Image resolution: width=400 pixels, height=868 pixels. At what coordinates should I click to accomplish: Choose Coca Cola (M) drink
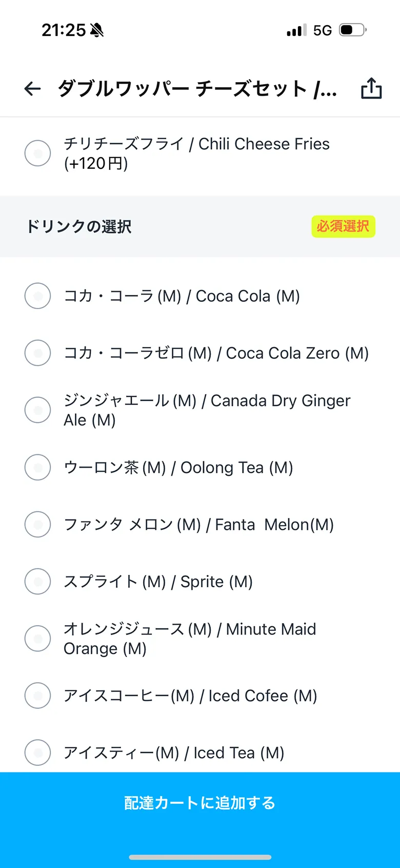38,296
